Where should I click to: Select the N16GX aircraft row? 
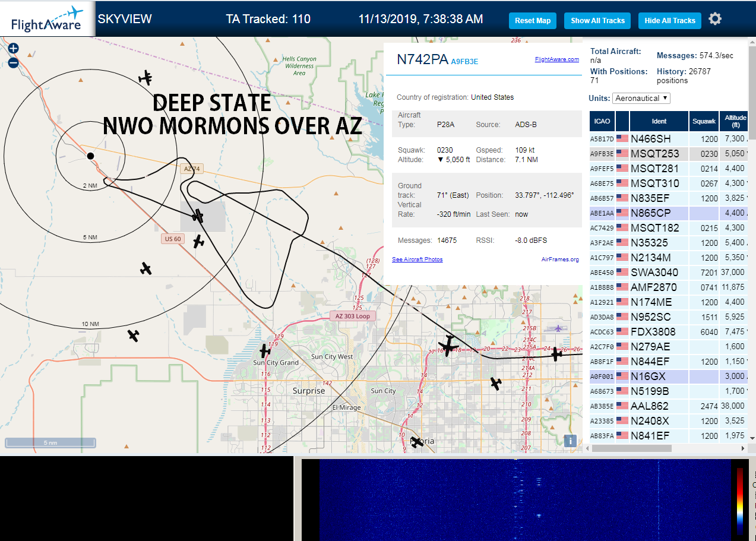(669, 376)
